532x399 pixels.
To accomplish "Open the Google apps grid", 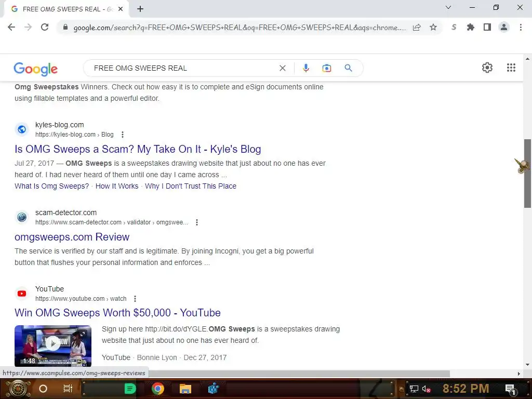I will tap(511, 68).
